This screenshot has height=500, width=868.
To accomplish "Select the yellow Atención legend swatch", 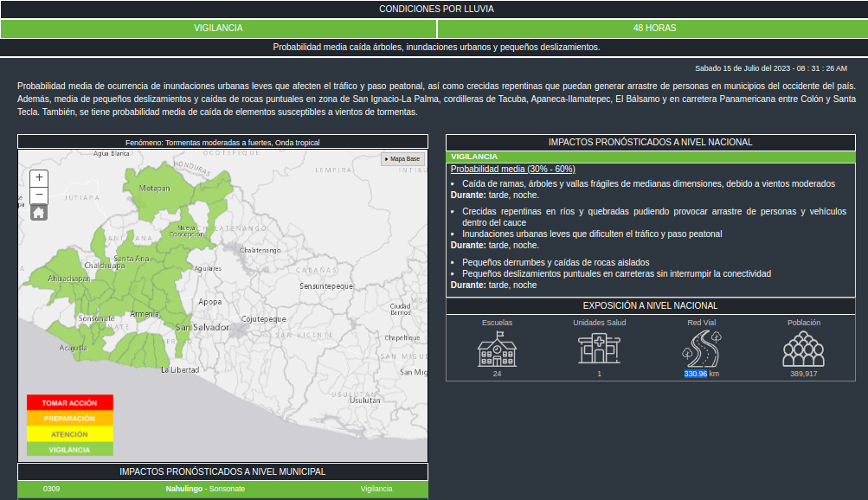I will pyautogui.click(x=70, y=434).
